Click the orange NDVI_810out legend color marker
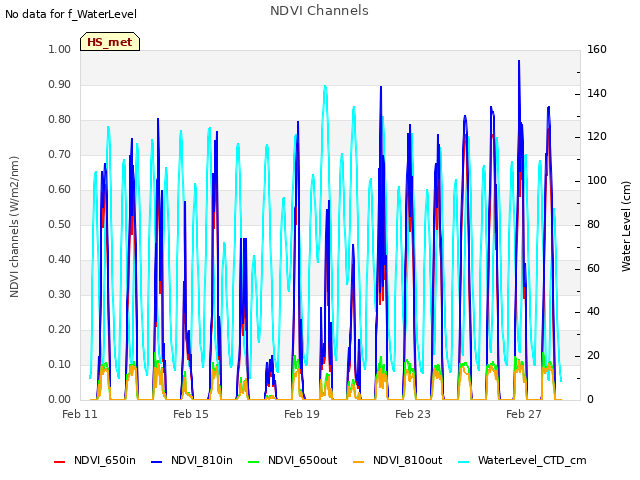640x480 pixels. pyautogui.click(x=359, y=462)
